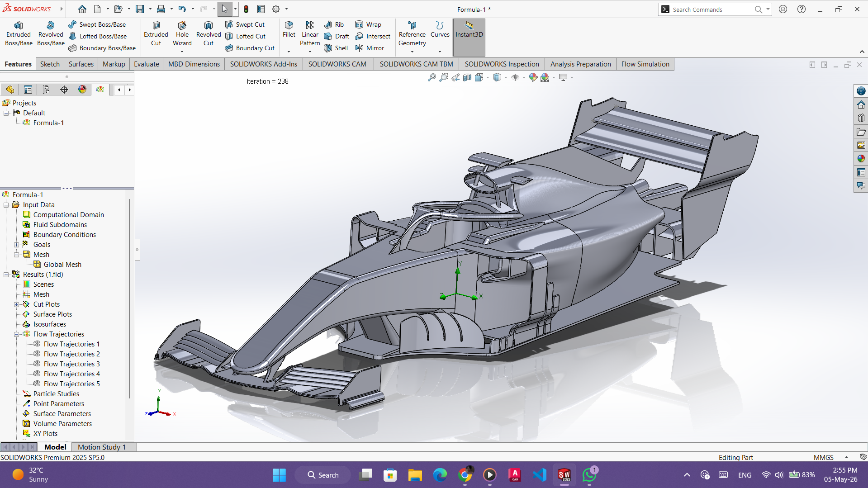Select the Intersect tool
Viewport: 868px width, 488px height.
pyautogui.click(x=373, y=36)
